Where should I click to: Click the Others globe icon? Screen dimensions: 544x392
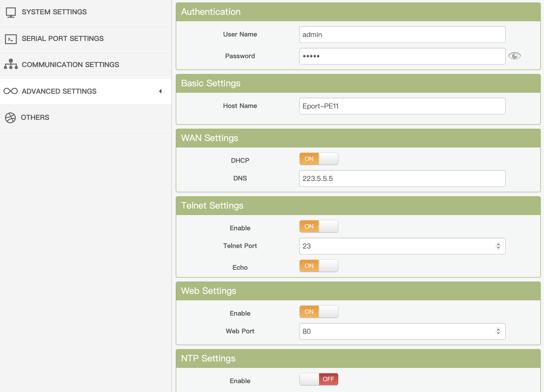click(10, 118)
